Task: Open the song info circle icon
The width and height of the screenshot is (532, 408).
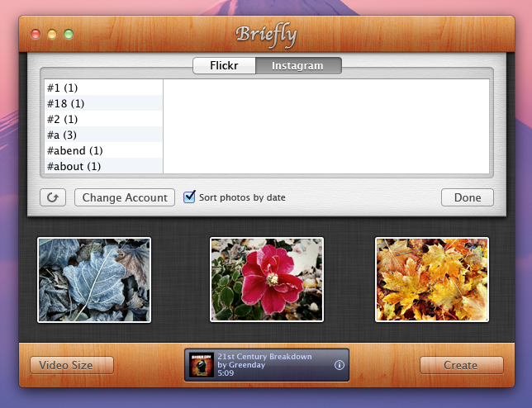Action: (x=340, y=365)
